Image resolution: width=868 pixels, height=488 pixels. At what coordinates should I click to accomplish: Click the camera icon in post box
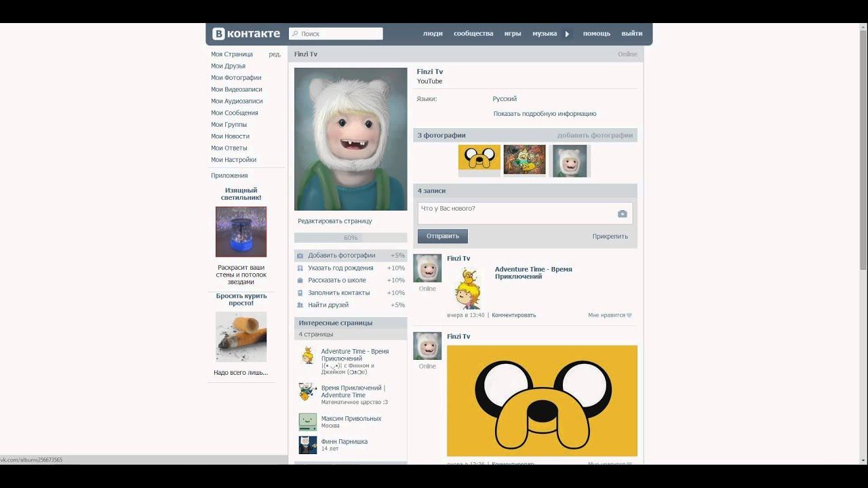[x=622, y=213]
